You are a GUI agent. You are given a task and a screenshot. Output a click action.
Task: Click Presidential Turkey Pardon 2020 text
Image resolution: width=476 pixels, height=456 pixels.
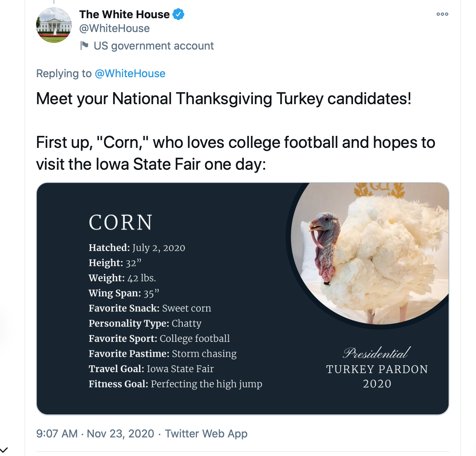coord(377,368)
